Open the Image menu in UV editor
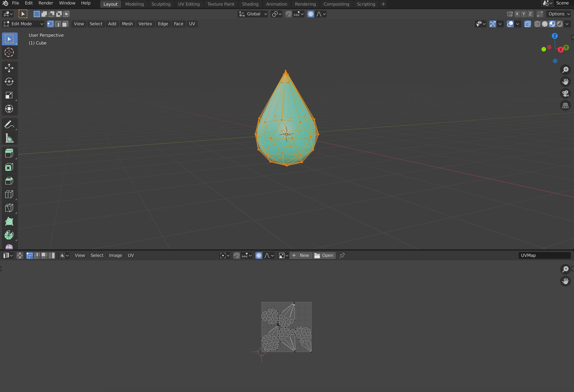Screen dimensions: 574x392 pos(115,255)
